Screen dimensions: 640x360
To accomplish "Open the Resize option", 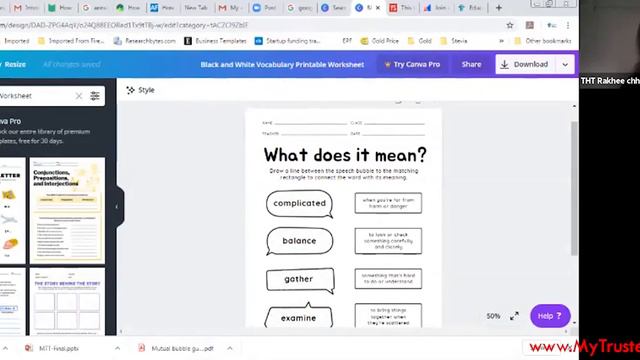I will (14, 64).
